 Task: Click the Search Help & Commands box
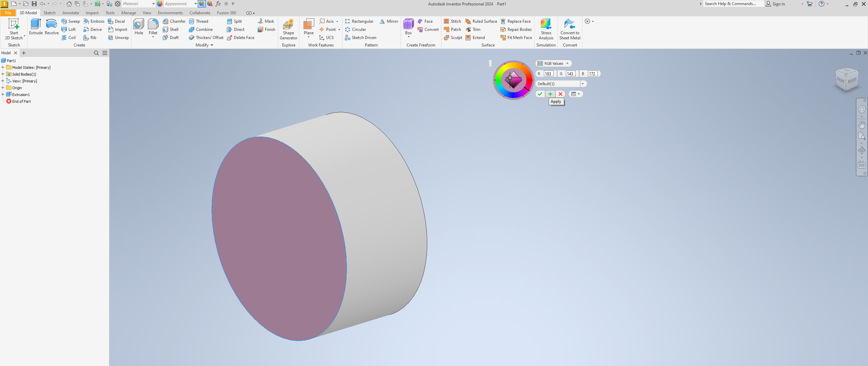pos(733,4)
